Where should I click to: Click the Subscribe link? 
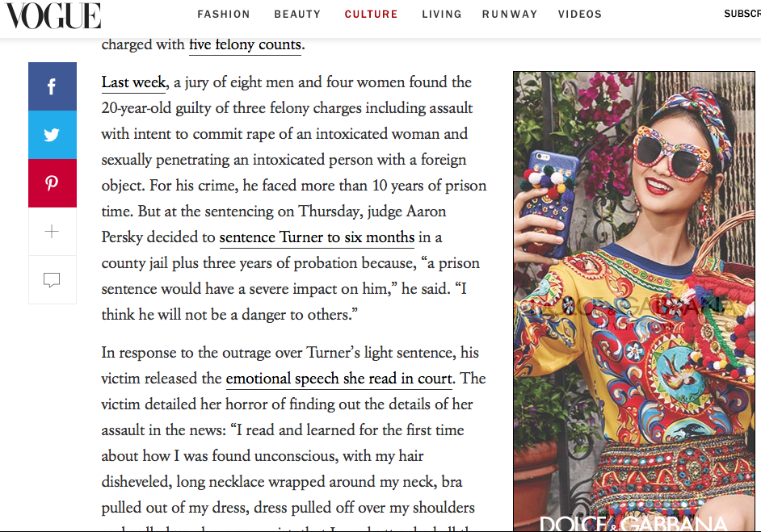tap(742, 14)
